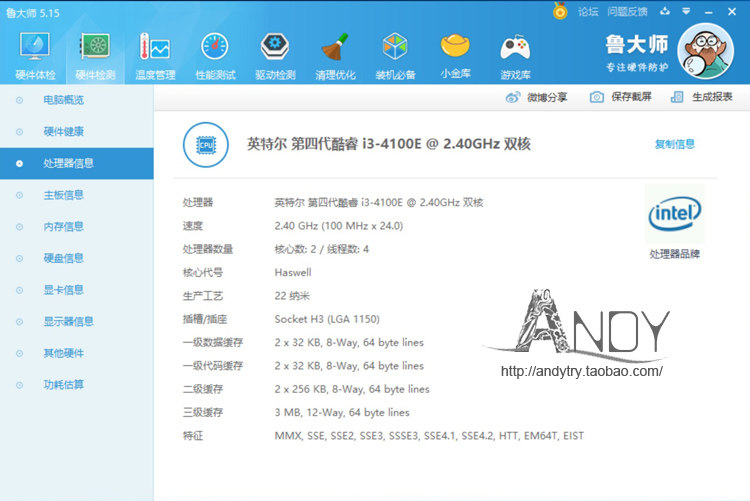The image size is (750, 501).
Task: Click 3 MB, 12-Way L3 cache value
Action: pos(342,412)
